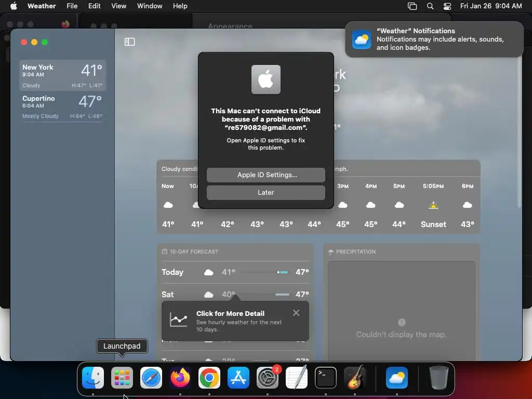Click the date and time in menu bar
532x399 pixels.
[491, 6]
